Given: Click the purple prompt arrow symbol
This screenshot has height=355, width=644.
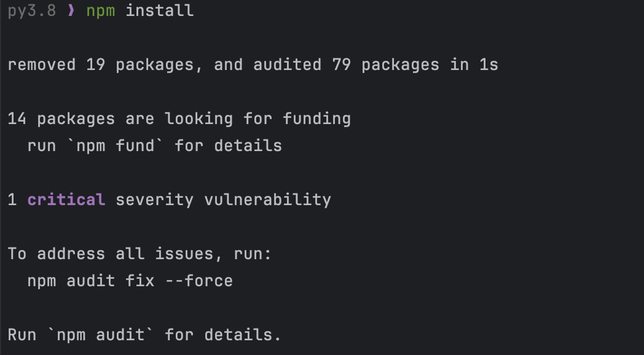Looking at the screenshot, I should point(71,10).
